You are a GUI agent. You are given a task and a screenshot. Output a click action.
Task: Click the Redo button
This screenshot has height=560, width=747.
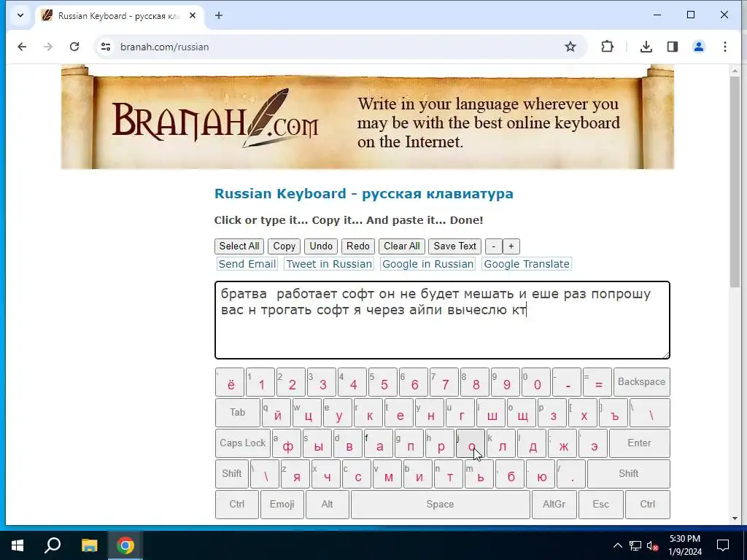pos(357,246)
